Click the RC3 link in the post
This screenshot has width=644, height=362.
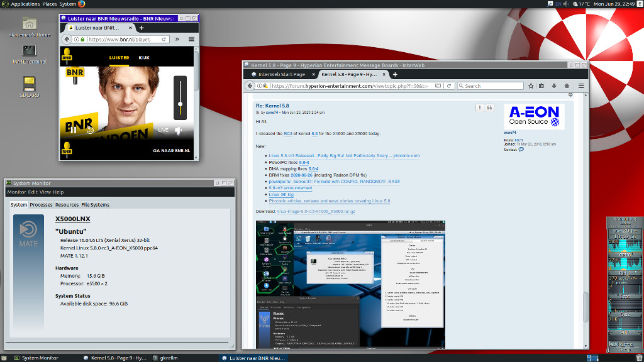[288, 134]
